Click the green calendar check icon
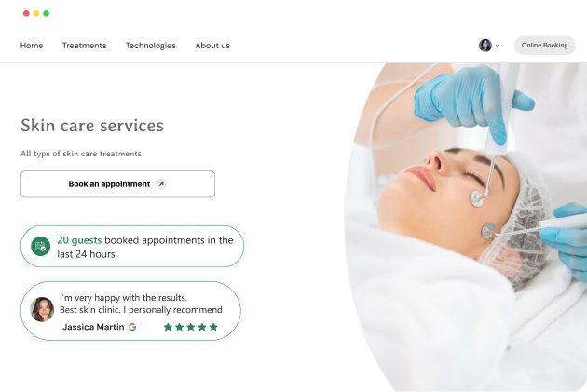 pyautogui.click(x=40, y=246)
